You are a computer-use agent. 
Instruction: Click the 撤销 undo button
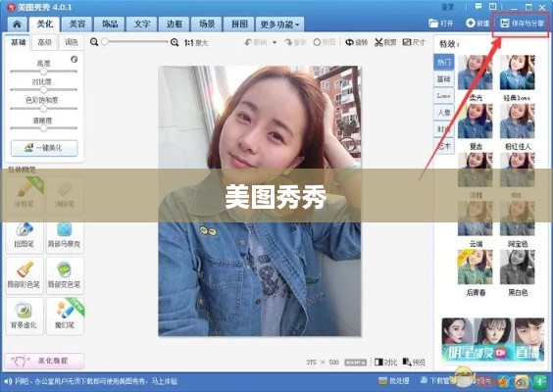click(x=256, y=43)
